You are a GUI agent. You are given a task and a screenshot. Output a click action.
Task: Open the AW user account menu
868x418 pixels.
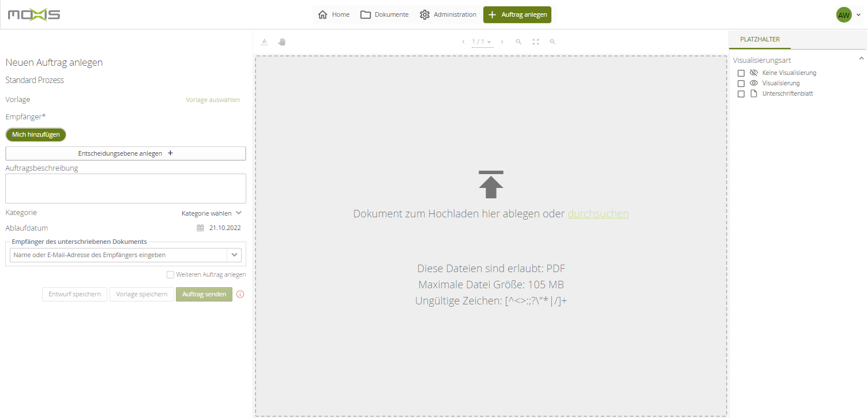(848, 15)
